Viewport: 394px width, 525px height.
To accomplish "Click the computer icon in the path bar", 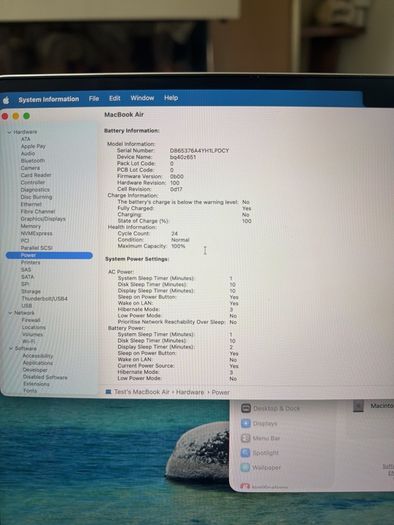I will coord(108,392).
